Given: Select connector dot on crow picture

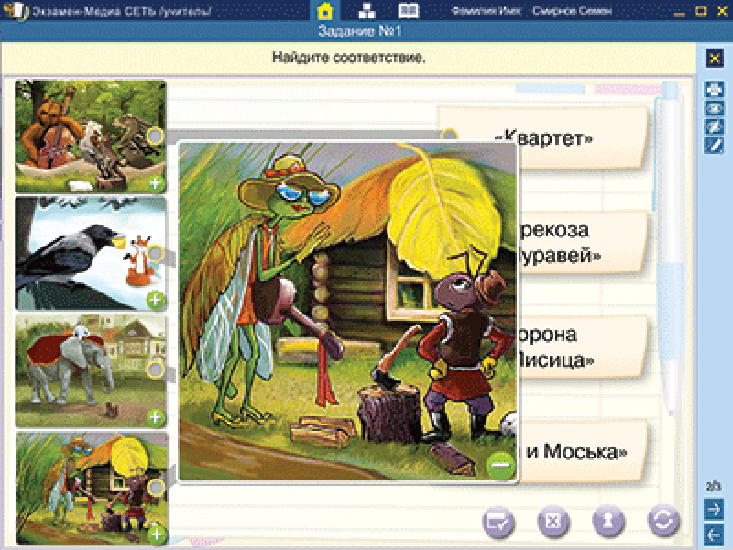Looking at the screenshot, I should coord(155,253).
